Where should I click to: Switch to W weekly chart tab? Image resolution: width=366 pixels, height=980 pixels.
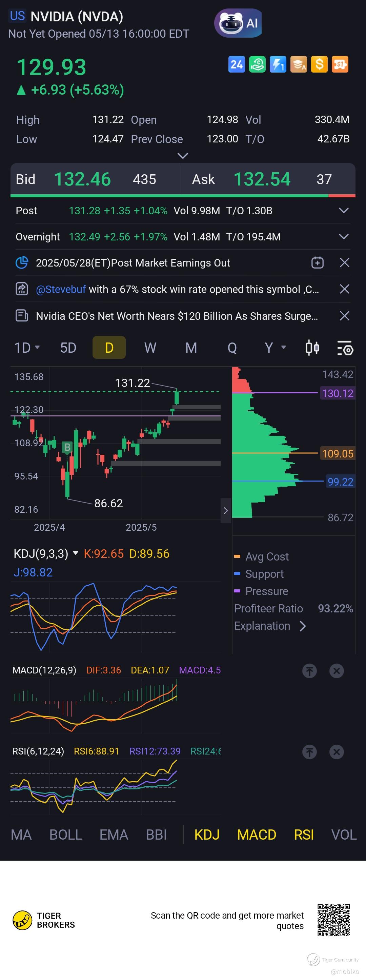point(150,348)
